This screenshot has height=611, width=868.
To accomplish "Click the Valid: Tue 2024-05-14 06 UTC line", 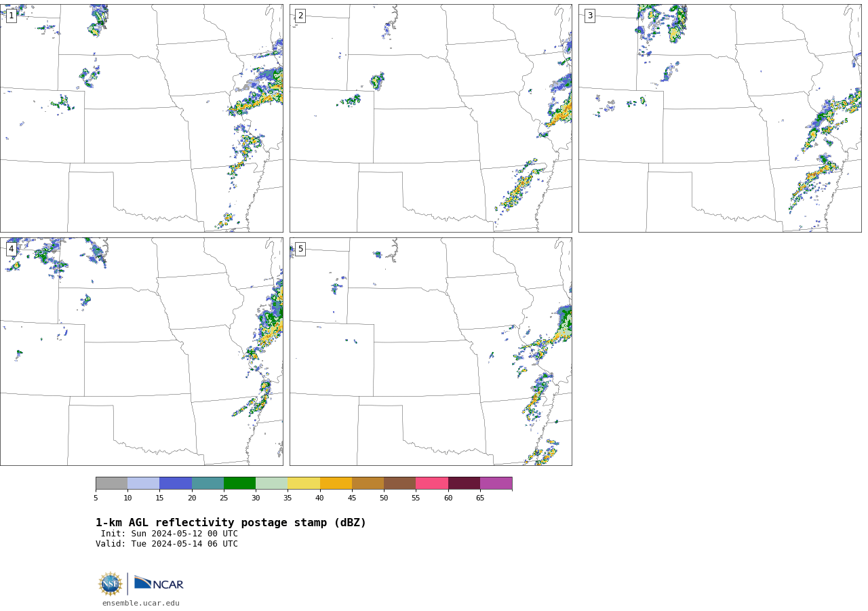I will (x=167, y=544).
